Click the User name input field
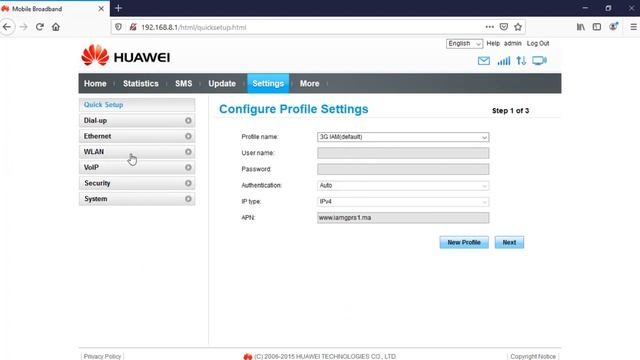Screen dimensions: 640x360 coord(403,153)
